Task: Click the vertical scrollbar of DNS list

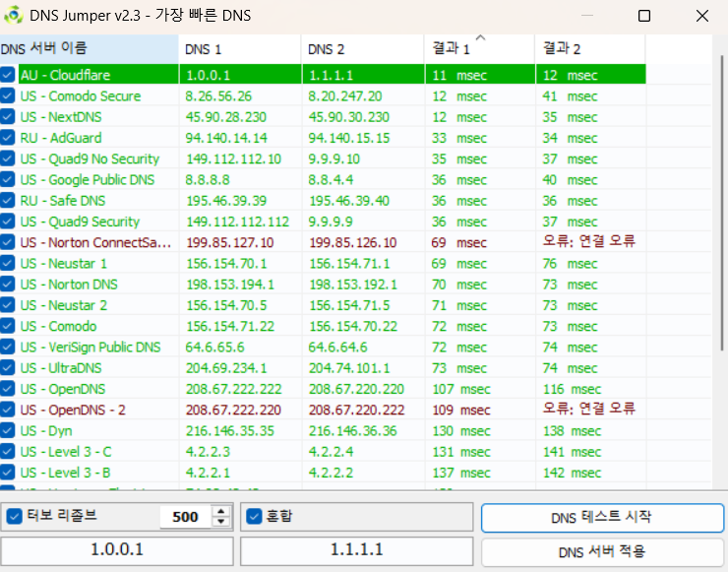Action: click(x=722, y=203)
